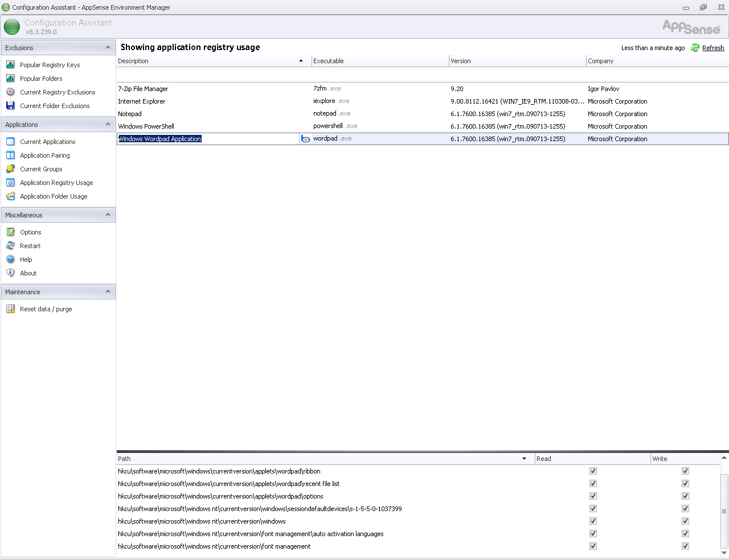This screenshot has width=729, height=560.
Task: Select font management path row
Action: pyautogui.click(x=418, y=546)
